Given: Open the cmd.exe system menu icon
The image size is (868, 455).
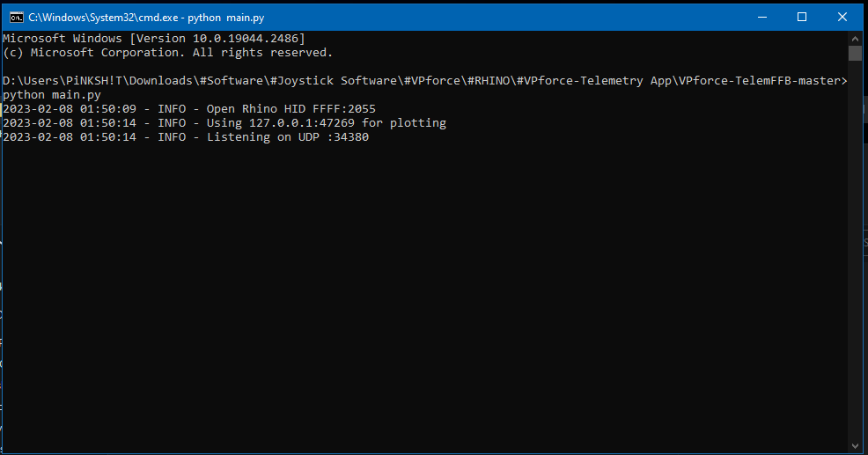Looking at the screenshot, I should pyautogui.click(x=16, y=17).
